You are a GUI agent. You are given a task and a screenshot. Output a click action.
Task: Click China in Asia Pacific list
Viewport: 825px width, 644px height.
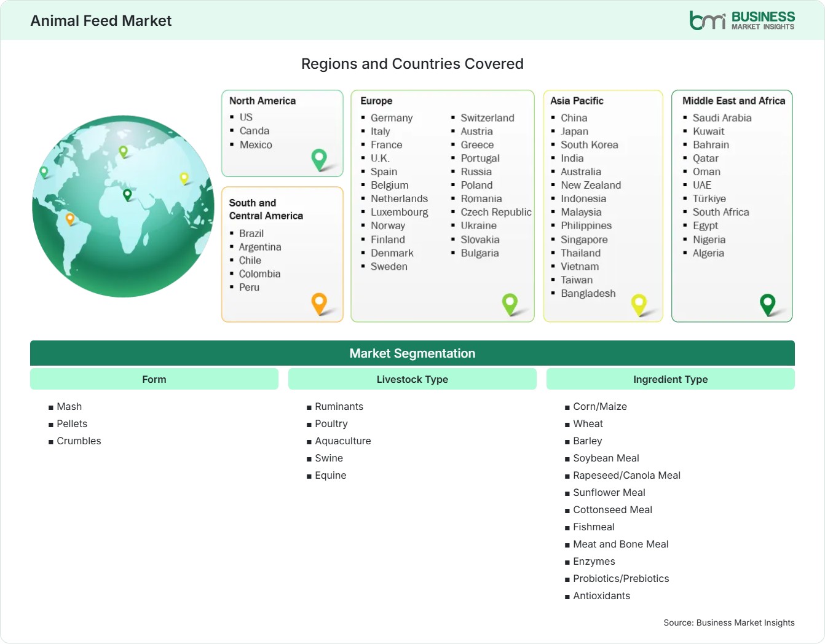(x=574, y=118)
